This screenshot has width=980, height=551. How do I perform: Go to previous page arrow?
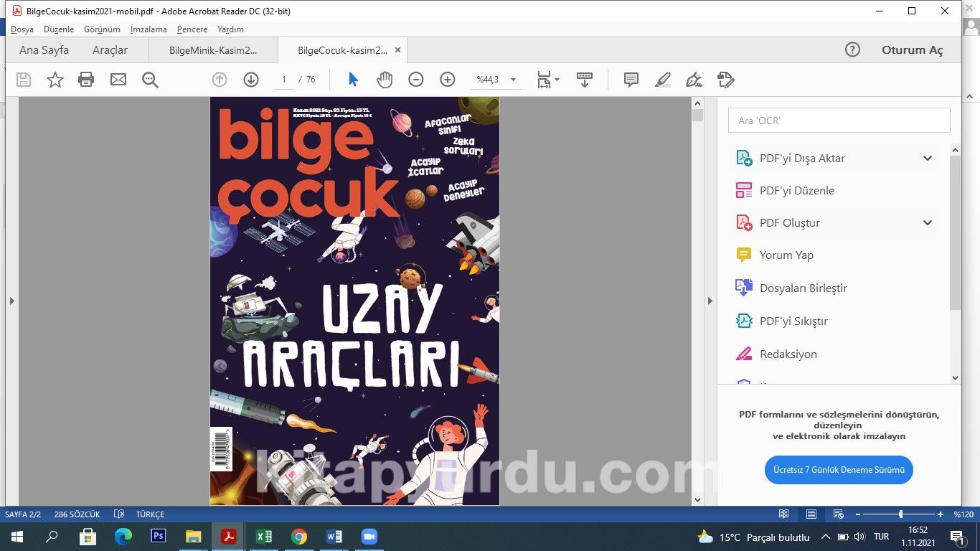(220, 80)
